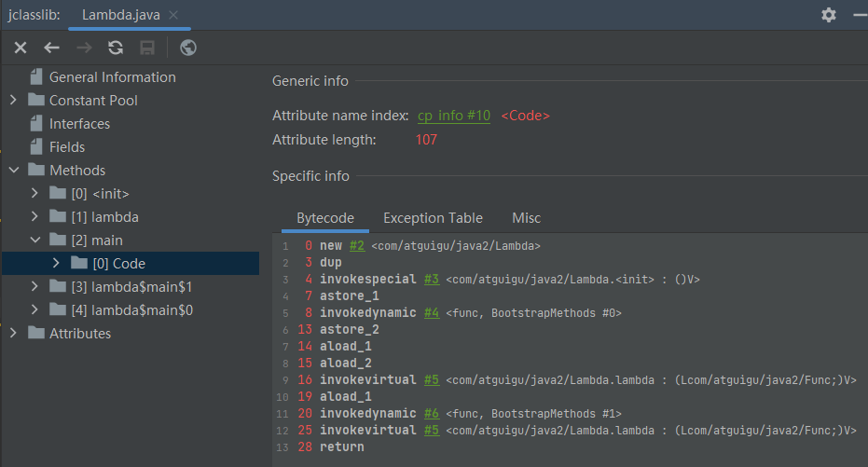Reload the class file with refresh icon

116,48
